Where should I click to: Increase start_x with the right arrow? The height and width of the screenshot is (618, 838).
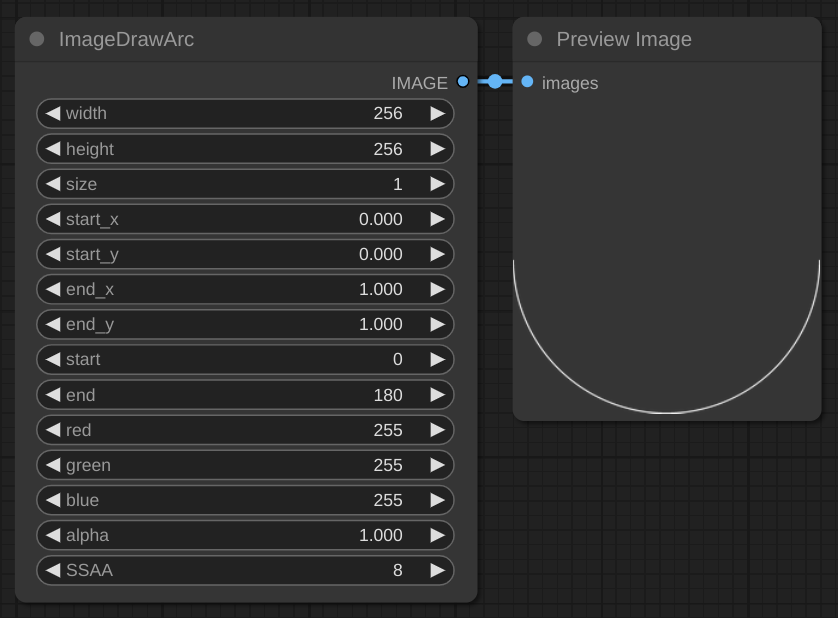coord(437,219)
